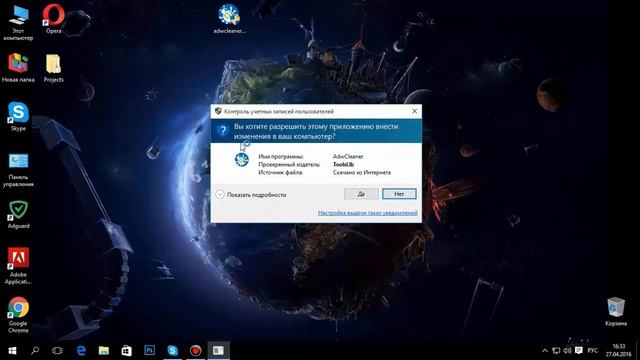Select the Новая папка desktop icon
Viewport: 640px width, 360px height.
pos(18,68)
